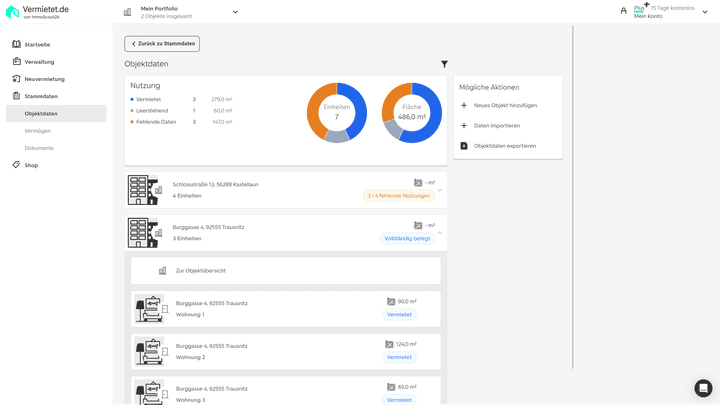Click Vermietet badge of Wohnung 1

tap(399, 315)
